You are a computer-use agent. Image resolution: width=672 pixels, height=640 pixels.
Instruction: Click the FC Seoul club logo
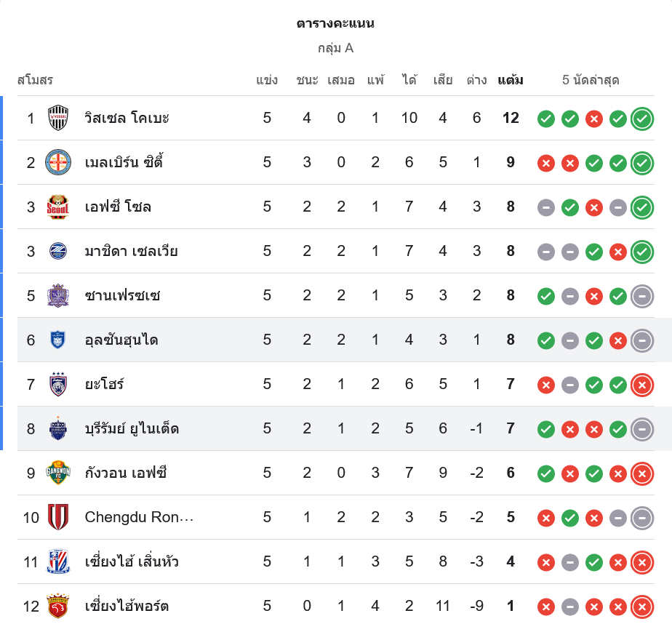point(58,207)
